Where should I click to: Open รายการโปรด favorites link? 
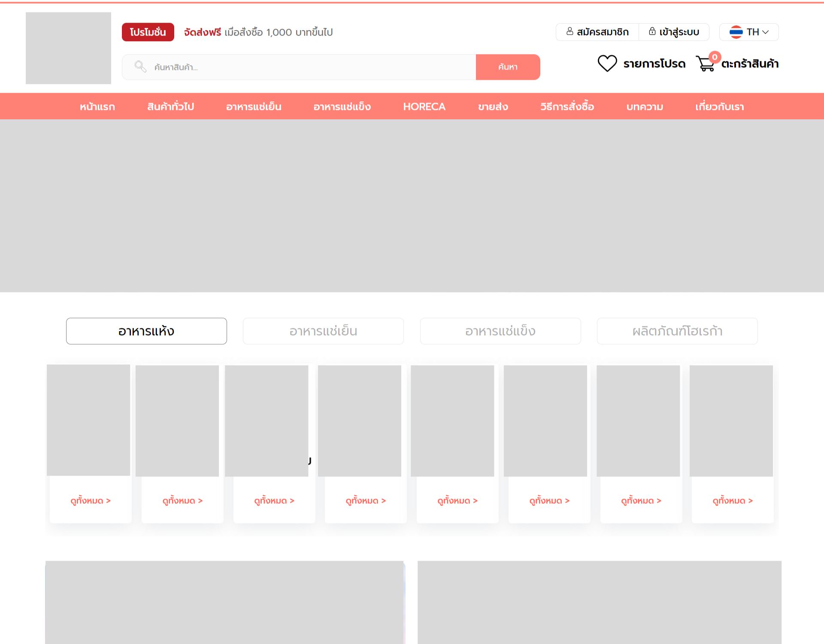[654, 64]
